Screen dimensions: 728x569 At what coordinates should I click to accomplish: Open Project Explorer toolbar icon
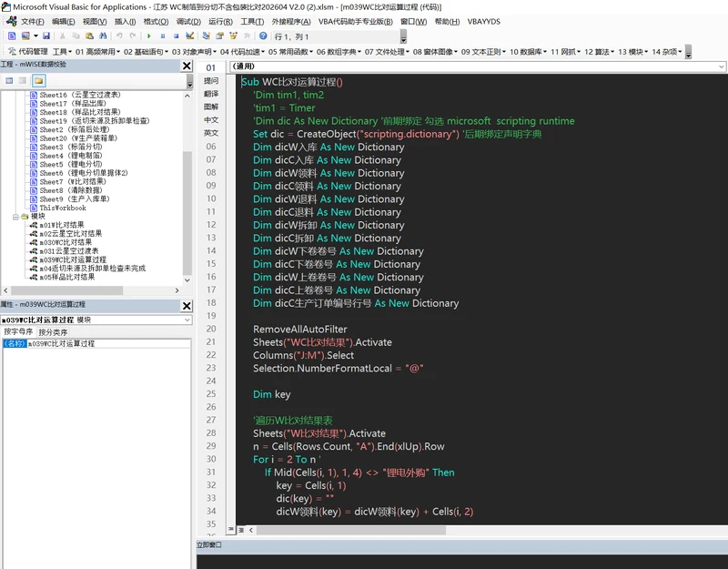(x=207, y=36)
